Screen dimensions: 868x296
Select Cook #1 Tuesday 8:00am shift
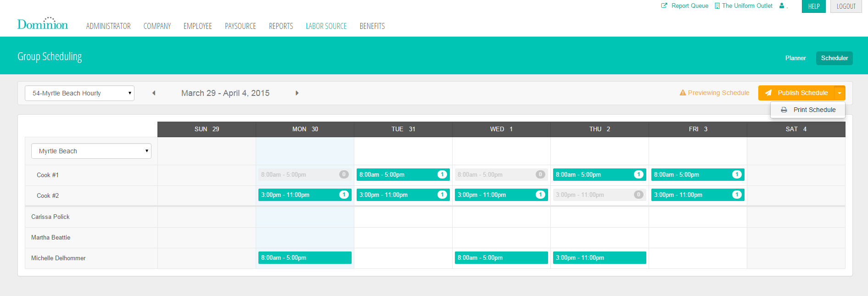pyautogui.click(x=403, y=175)
